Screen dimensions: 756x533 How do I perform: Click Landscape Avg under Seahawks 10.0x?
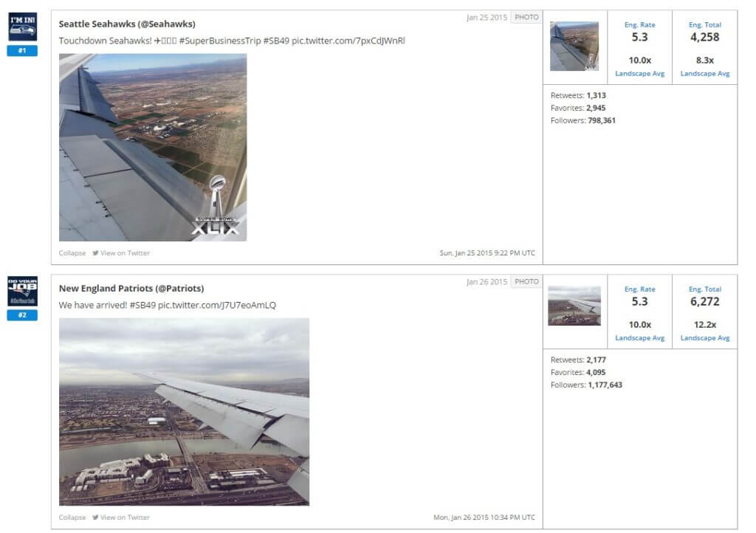pyautogui.click(x=640, y=74)
